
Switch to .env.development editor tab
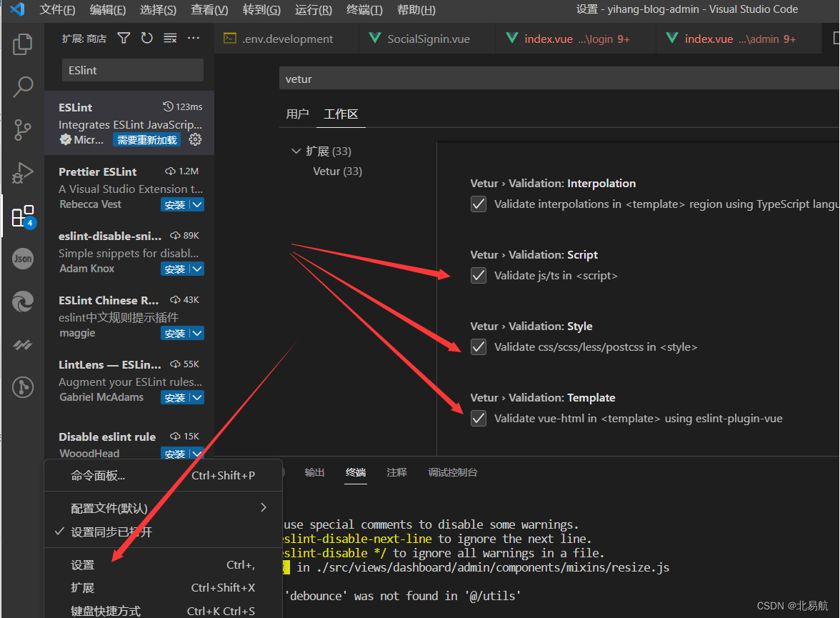tap(286, 39)
